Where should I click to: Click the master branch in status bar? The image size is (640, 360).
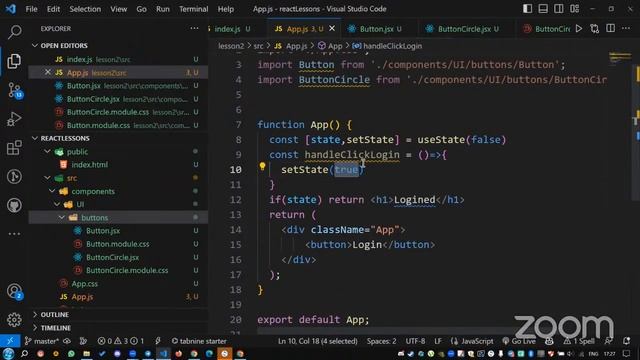(x=42, y=341)
